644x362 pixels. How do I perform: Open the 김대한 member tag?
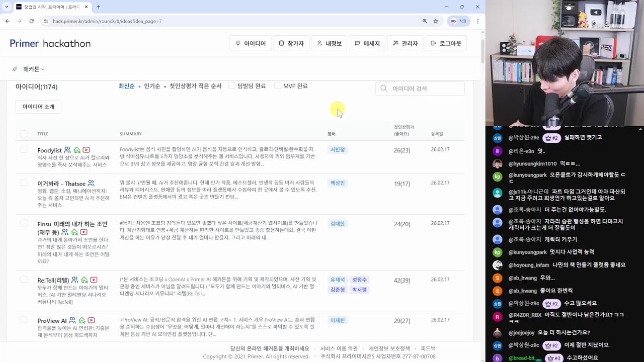point(338,224)
